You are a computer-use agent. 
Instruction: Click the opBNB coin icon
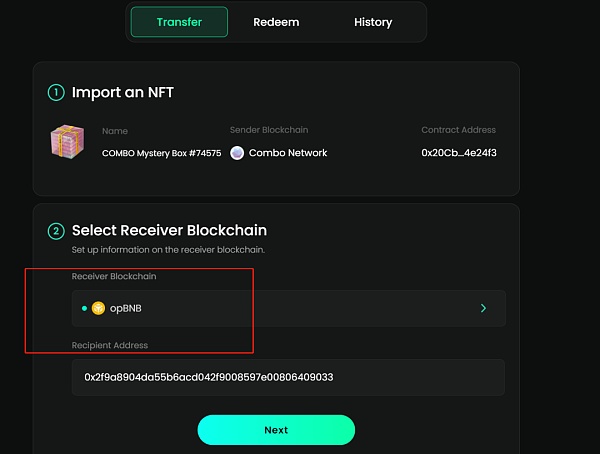[x=98, y=308]
